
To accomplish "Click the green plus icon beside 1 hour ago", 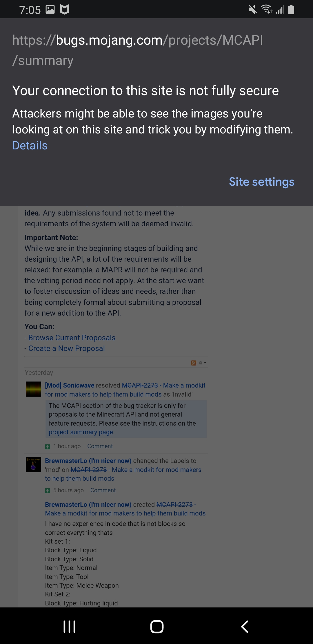I will [48, 447].
